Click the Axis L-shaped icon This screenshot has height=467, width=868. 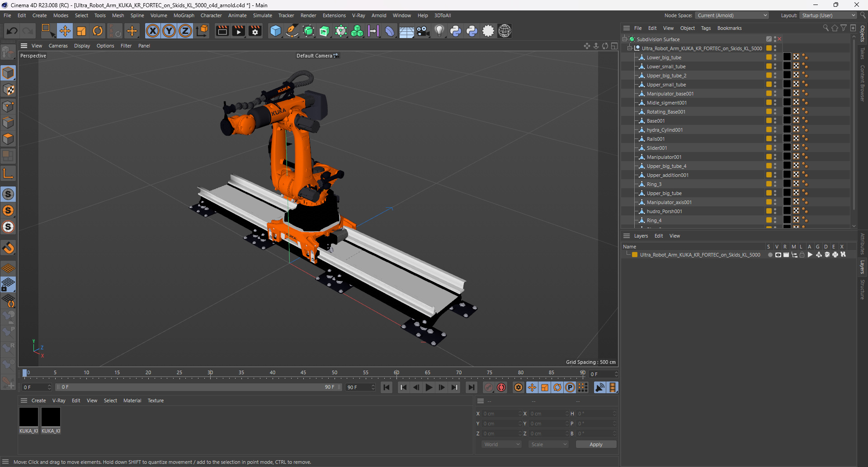tap(8, 173)
